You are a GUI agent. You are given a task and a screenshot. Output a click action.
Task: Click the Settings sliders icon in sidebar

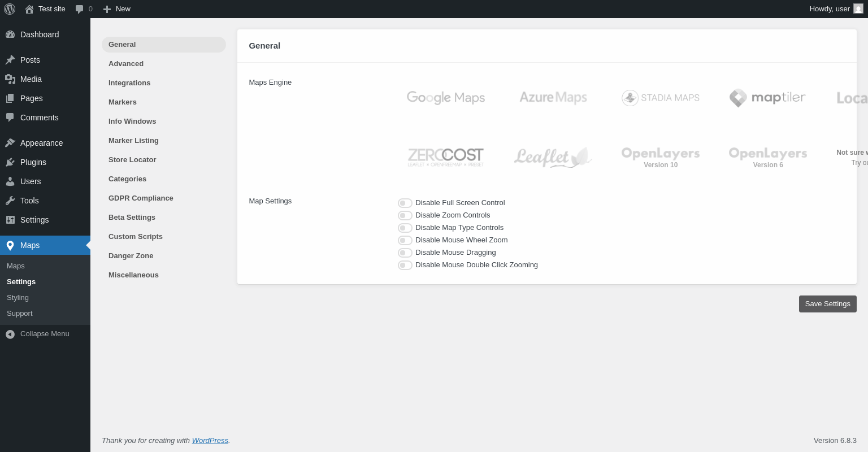click(10, 220)
